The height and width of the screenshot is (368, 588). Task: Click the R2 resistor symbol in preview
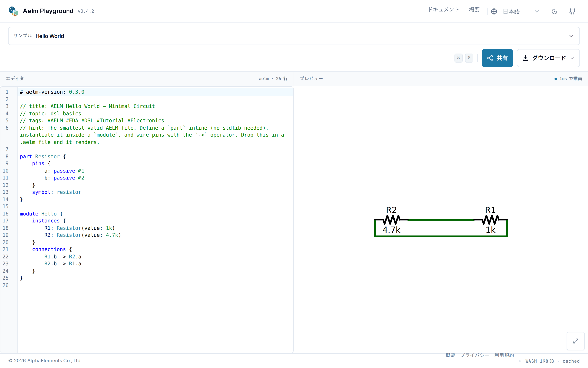pos(391,220)
